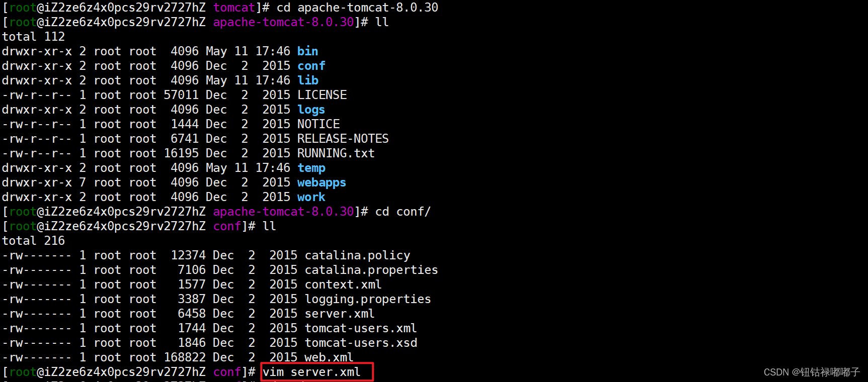Viewport: 868px width, 382px height.
Task: Click the file size 16195
Action: click(x=181, y=153)
